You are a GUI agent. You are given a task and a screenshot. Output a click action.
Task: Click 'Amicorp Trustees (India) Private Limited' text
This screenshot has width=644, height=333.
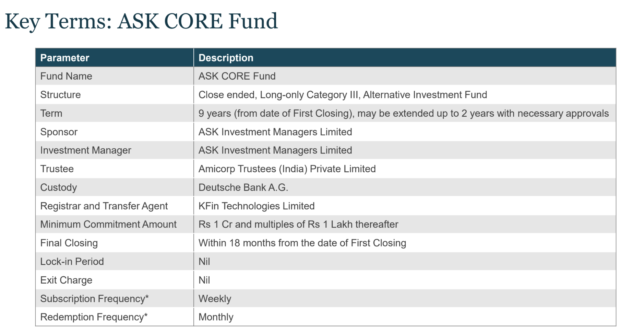(x=287, y=169)
